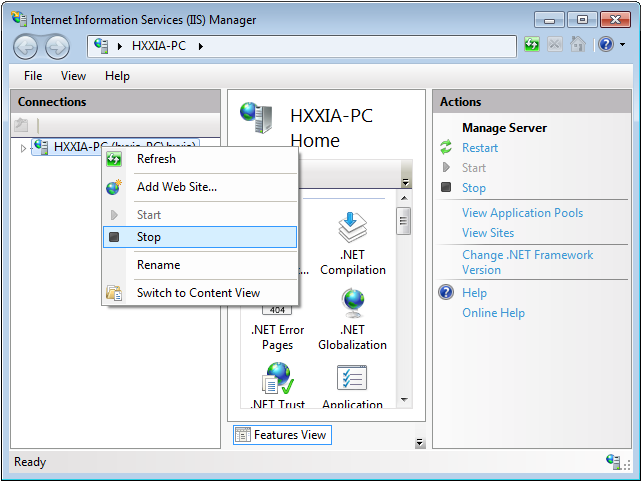Image resolution: width=642 pixels, height=482 pixels.
Task: Open the View menu
Action: 73,76
